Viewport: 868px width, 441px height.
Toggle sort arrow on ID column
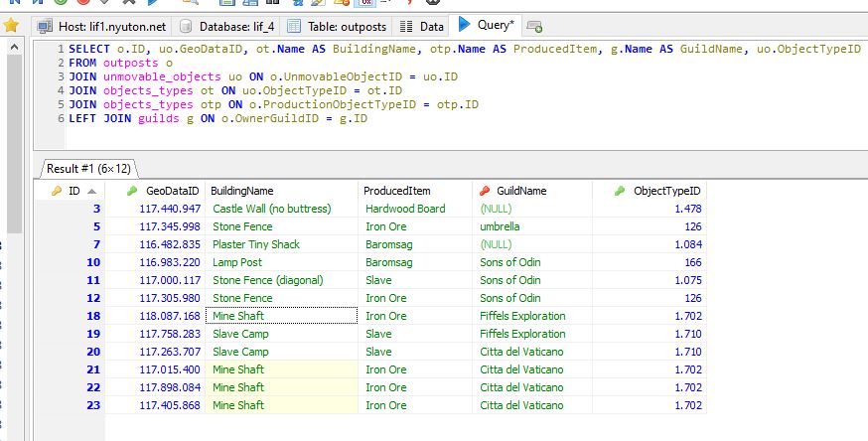click(x=92, y=191)
